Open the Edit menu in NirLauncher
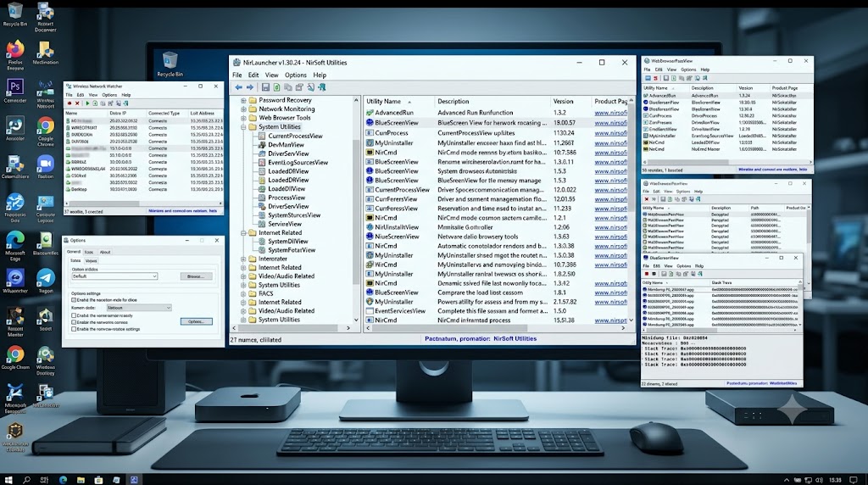868x485 pixels. pos(253,75)
